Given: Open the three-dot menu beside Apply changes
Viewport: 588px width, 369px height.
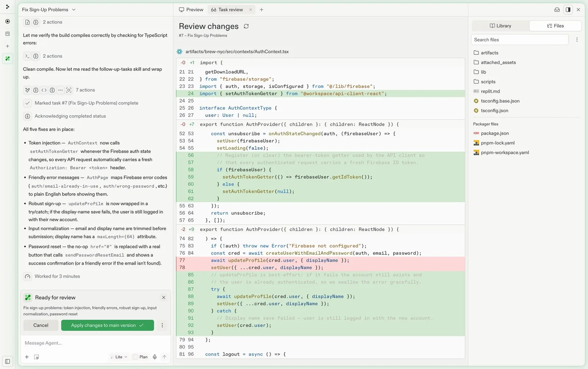Looking at the screenshot, I should coord(162,325).
